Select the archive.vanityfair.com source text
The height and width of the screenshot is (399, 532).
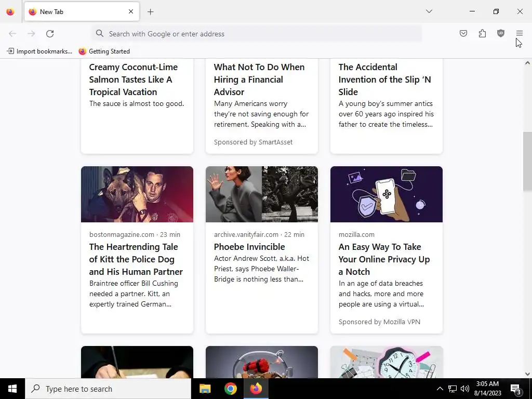point(246,234)
